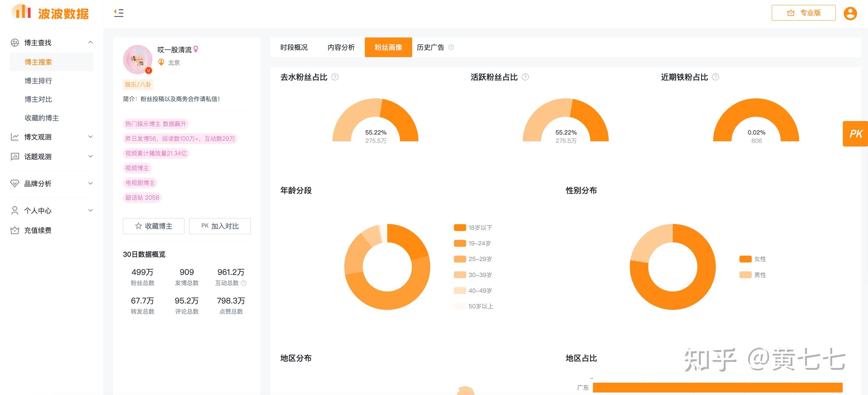This screenshot has width=868, height=395.
Task: Open 博主排行 in the sidebar
Action: [38, 81]
